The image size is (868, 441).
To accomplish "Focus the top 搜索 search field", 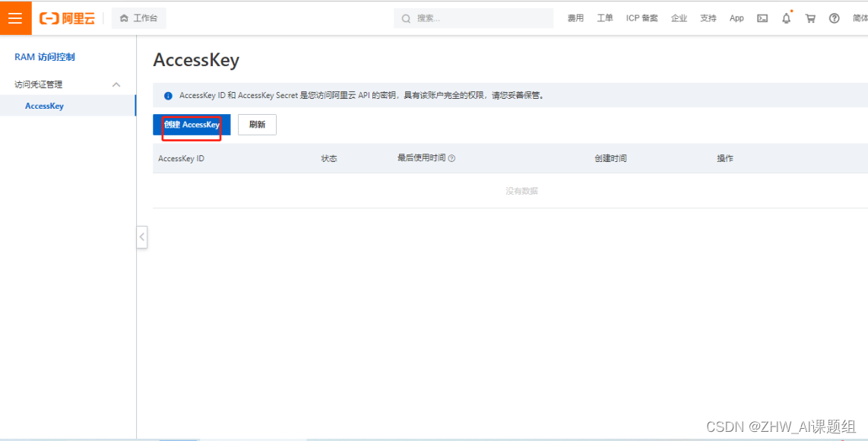I will [x=474, y=18].
